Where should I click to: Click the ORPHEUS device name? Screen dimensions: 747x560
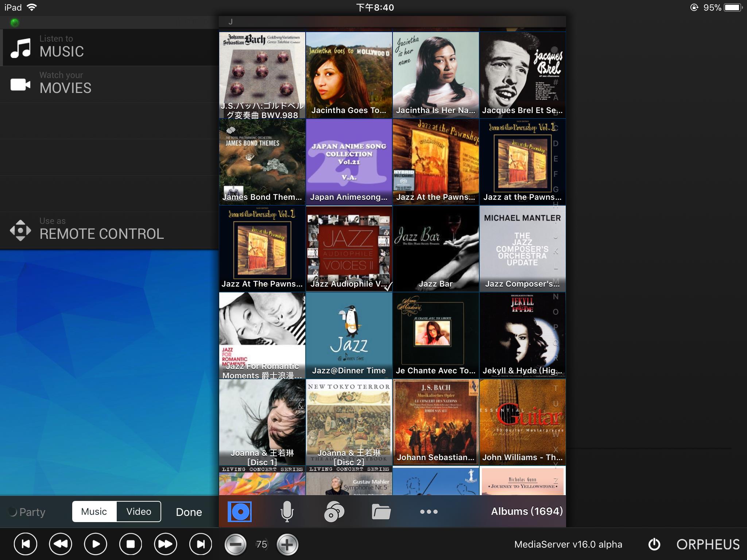click(x=708, y=544)
